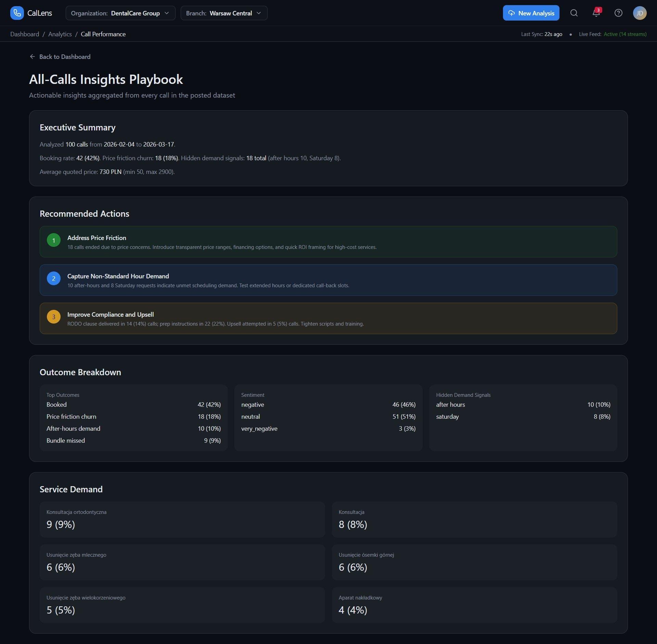Viewport: 657px width, 644px height.
Task: Open Improve Compliance and Upsell action
Action: pos(328,318)
